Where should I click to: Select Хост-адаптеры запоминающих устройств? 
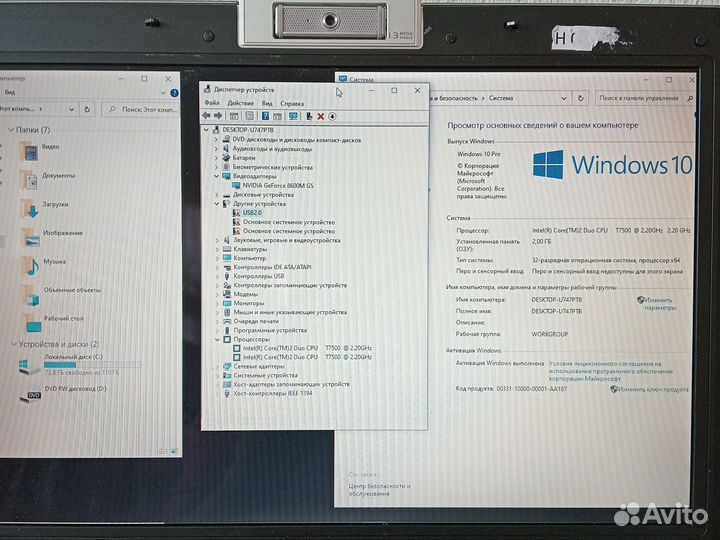(x=292, y=384)
